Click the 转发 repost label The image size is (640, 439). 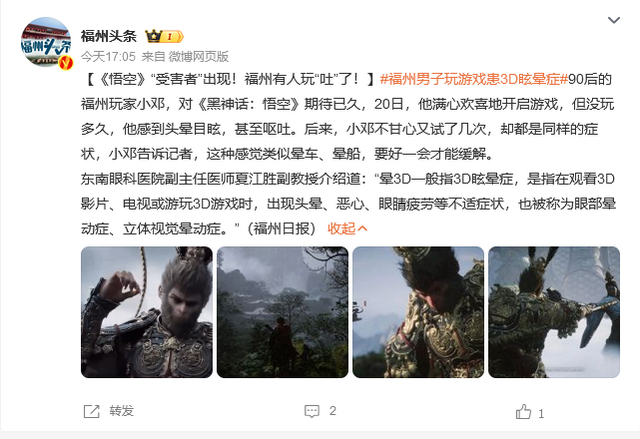click(121, 411)
